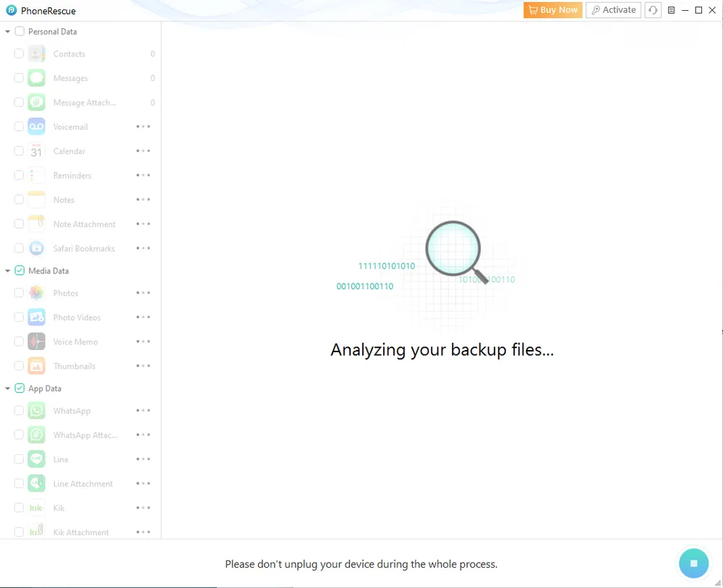Click the Media Data group label

click(48, 270)
